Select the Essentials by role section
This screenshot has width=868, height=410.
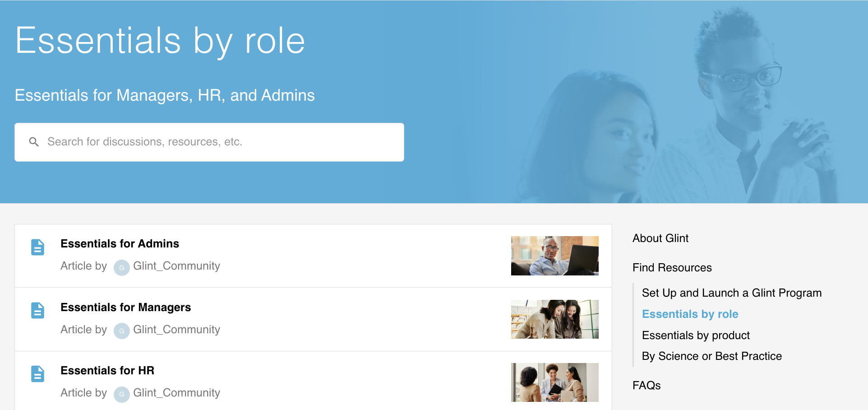point(690,314)
